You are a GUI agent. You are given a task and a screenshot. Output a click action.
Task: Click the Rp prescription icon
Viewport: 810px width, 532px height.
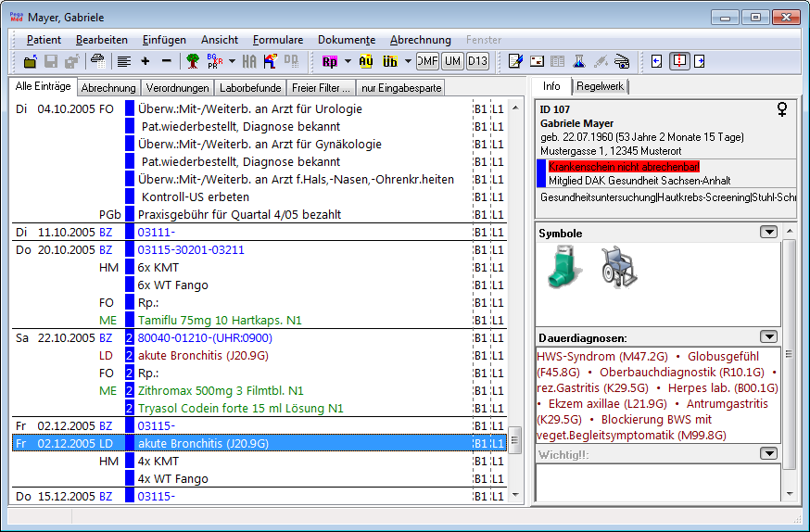329,62
